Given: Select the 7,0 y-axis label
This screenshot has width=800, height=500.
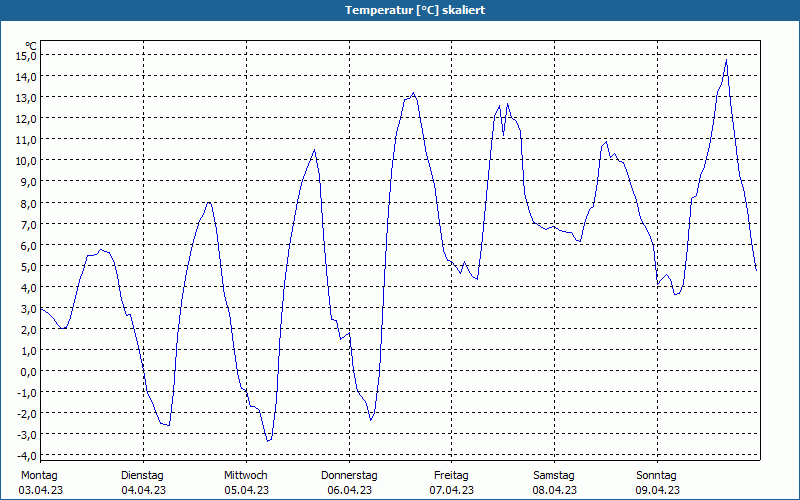Looking at the screenshot, I should coord(30,224).
